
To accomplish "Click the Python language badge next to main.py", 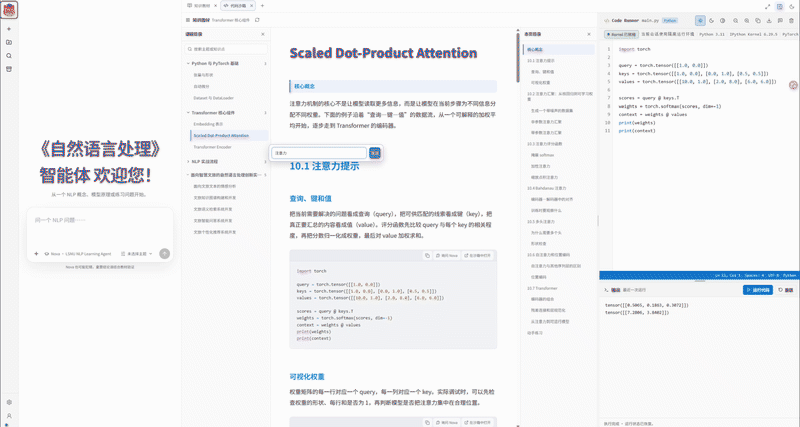I will click(670, 20).
